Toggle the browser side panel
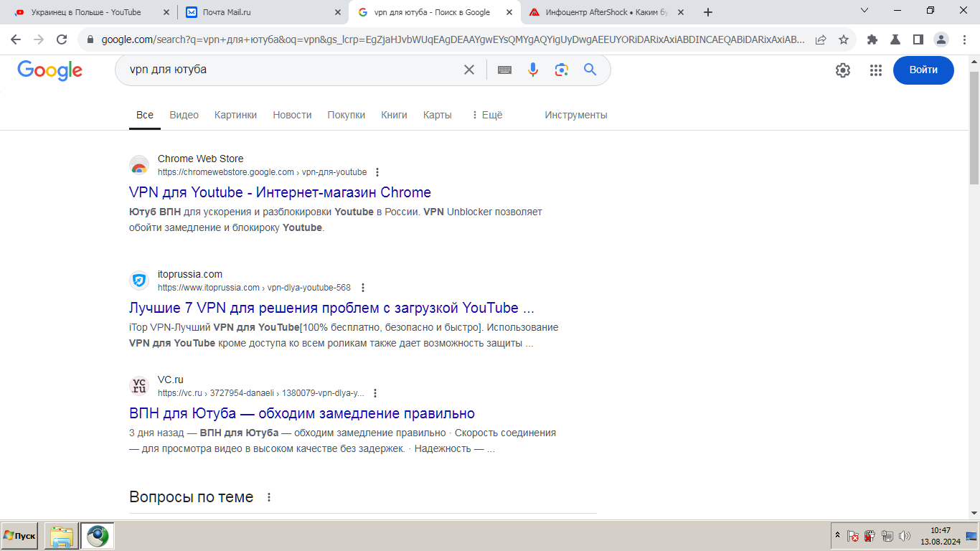This screenshot has width=980, height=551. [918, 39]
